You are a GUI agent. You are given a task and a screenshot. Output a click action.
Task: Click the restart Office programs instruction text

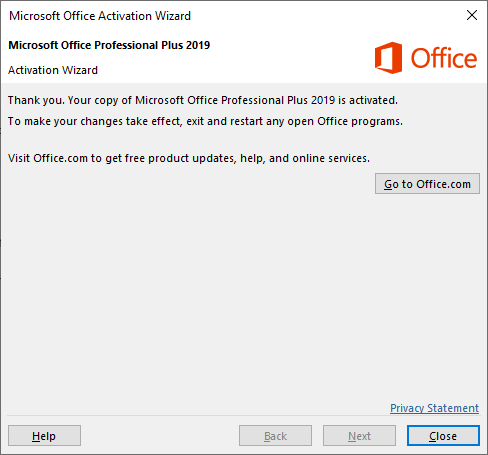205,121
